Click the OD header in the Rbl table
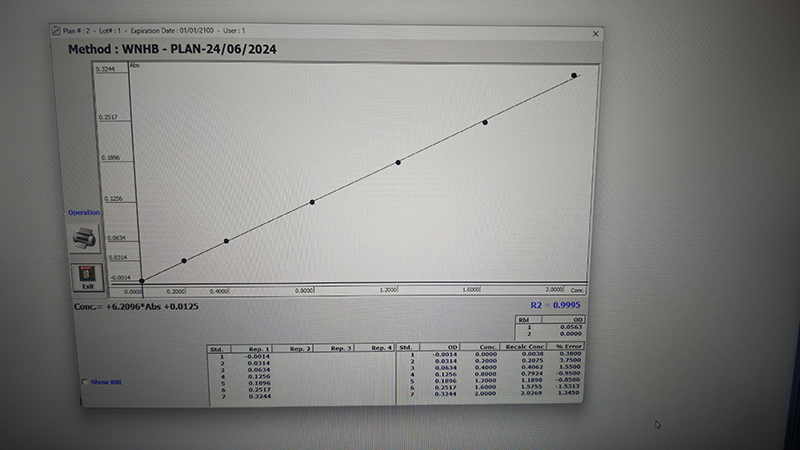 577,320
